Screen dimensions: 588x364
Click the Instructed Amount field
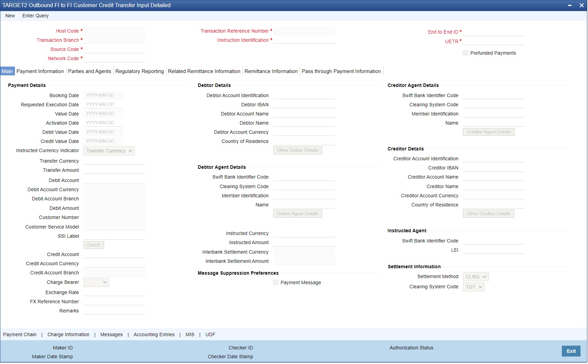(x=304, y=242)
